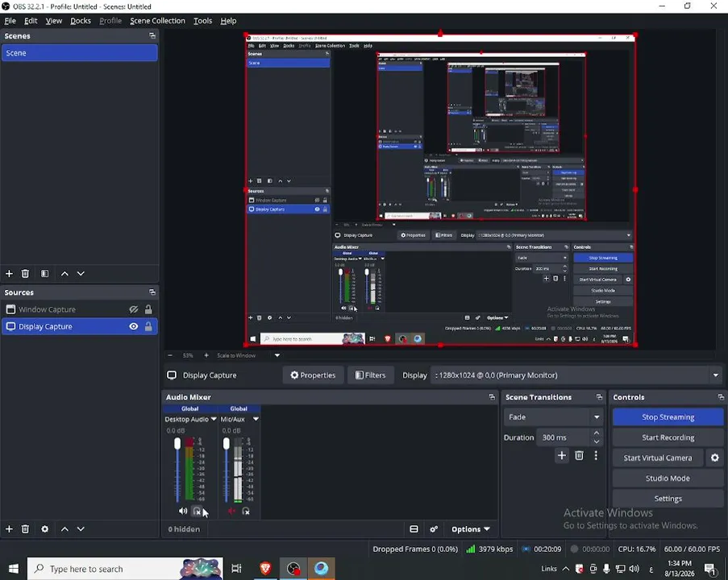This screenshot has height=580, width=728.
Task: Open the Audio Mixer Options dropdown
Action: click(x=471, y=529)
